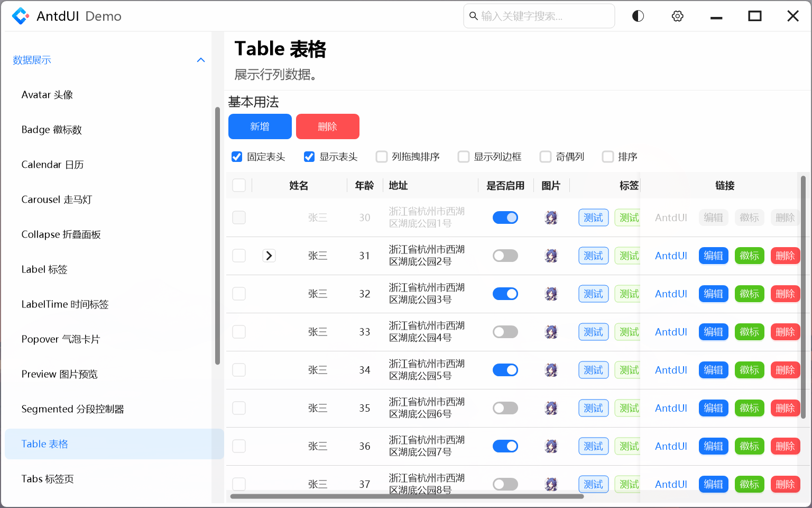Select all rows with header checkbox
This screenshot has height=508, width=812.
[x=239, y=185]
